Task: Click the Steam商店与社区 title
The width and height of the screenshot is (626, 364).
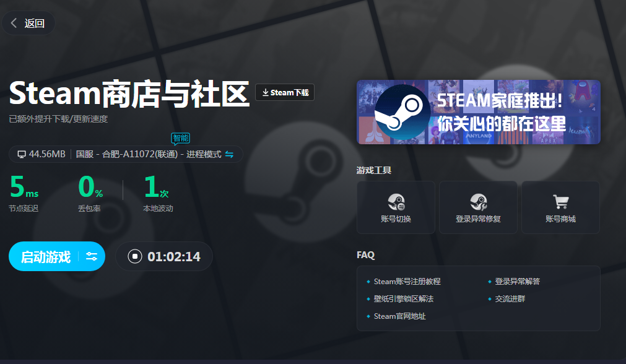Action: pyautogui.click(x=129, y=93)
